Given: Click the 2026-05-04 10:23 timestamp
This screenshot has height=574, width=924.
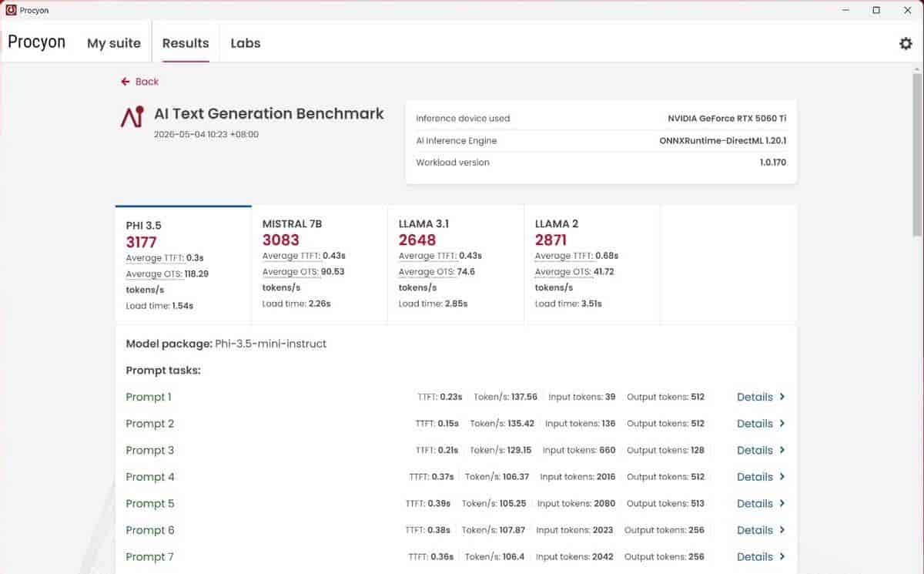Looking at the screenshot, I should [206, 134].
